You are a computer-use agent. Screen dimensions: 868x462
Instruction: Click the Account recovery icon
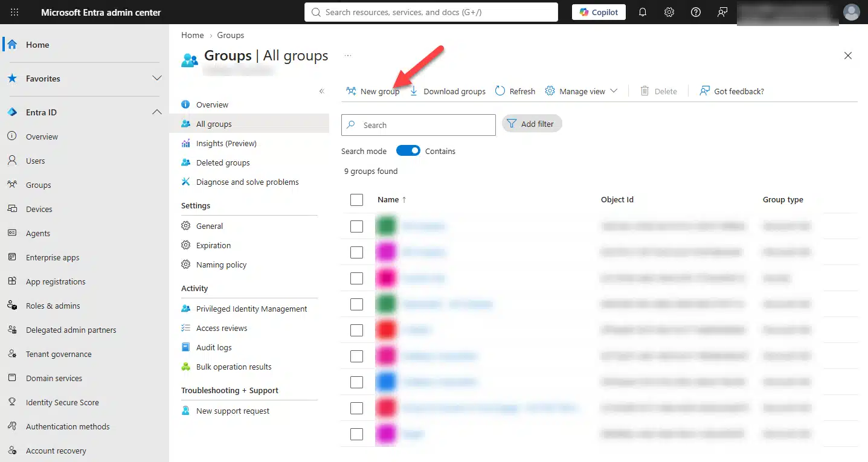12,451
